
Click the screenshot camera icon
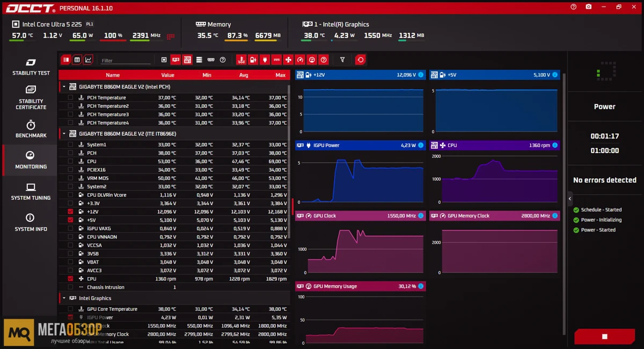[x=589, y=7]
